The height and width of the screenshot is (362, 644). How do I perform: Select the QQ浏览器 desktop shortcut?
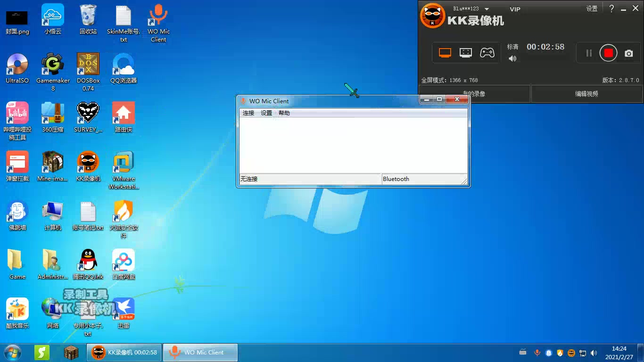click(x=124, y=69)
